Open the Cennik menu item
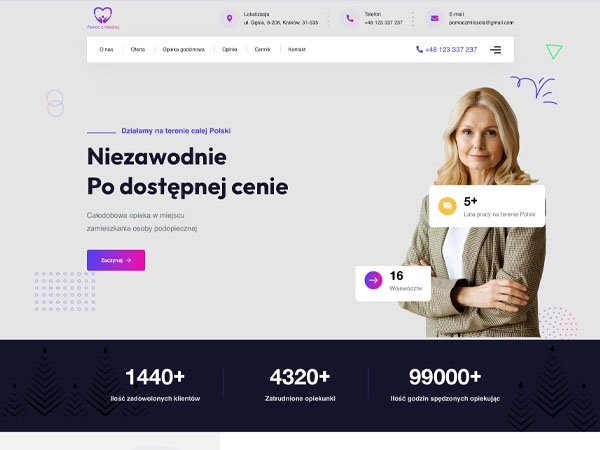Image resolution: width=600 pixels, height=450 pixels. 262,49
